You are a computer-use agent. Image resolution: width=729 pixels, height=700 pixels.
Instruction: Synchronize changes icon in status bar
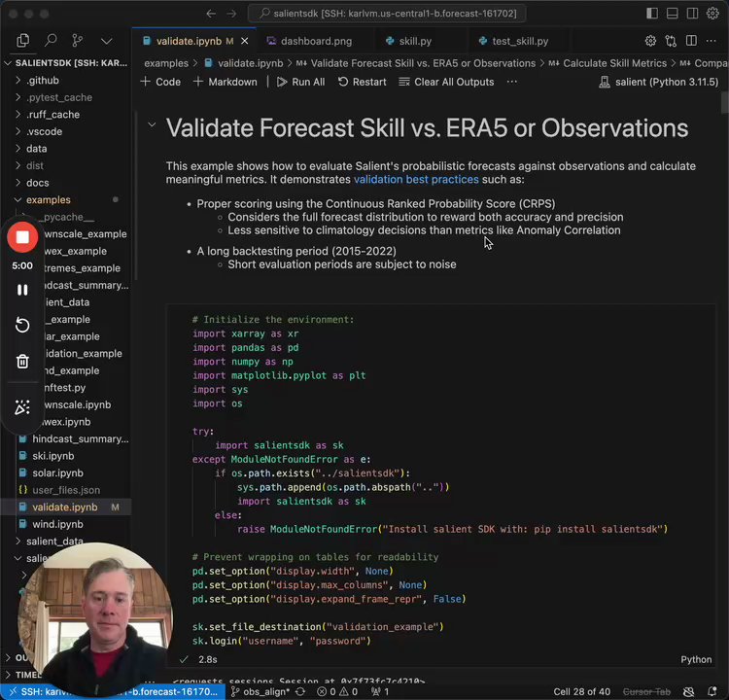[300, 691]
